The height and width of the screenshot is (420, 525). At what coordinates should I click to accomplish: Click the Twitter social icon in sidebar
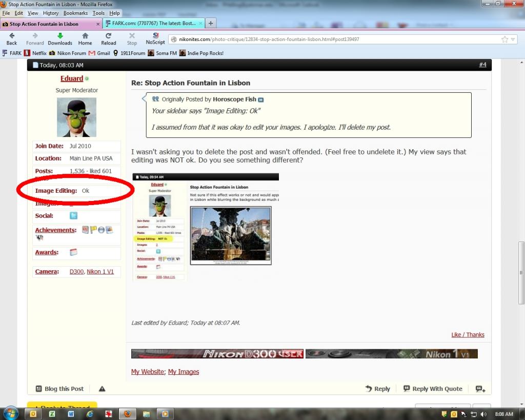pyautogui.click(x=73, y=216)
